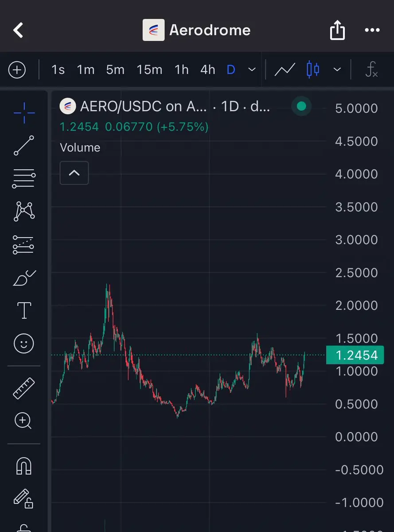Viewport: 394px width, 532px height.
Task: Switch the chart to the 1m interval
Action: (x=86, y=70)
